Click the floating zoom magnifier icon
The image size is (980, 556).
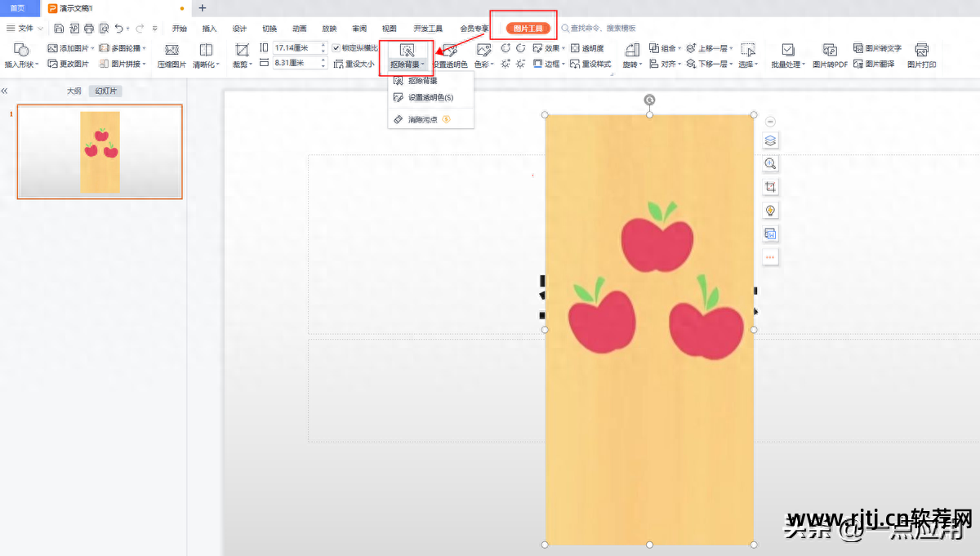770,164
